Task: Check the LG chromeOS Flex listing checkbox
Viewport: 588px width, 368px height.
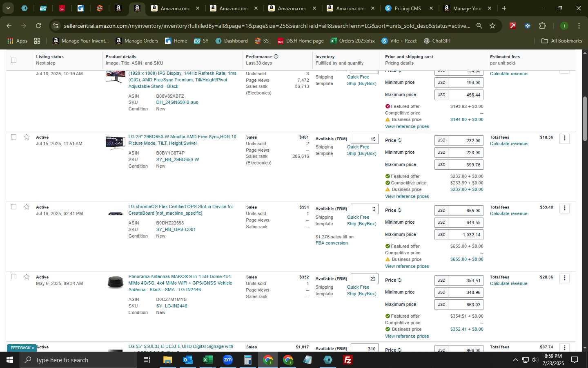Action: click(13, 207)
